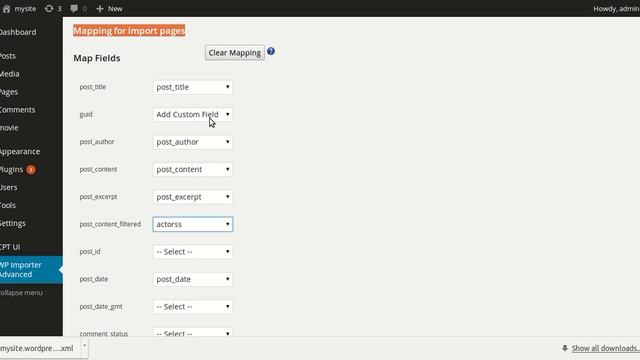Viewport: 640px width, 360px height.
Task: Open the downloaded xml file options arrow
Action: 84,346
